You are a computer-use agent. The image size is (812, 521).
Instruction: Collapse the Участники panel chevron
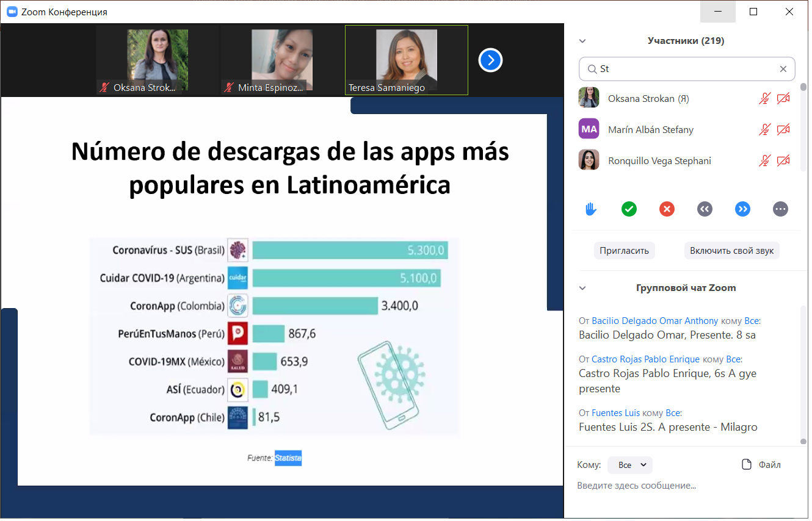582,41
